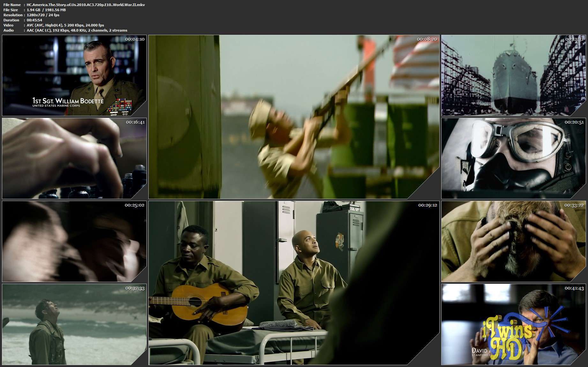Open the 00:25:02 blurred dark thumbnail
This screenshot has width=588, height=367.
pos(74,241)
